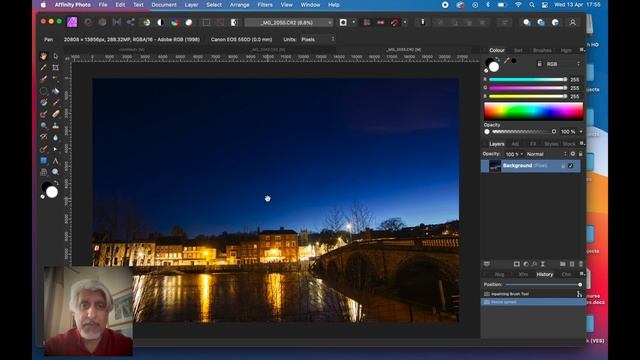
Task: Select the Flood Fill bucket tool
Action: [x=56, y=91]
